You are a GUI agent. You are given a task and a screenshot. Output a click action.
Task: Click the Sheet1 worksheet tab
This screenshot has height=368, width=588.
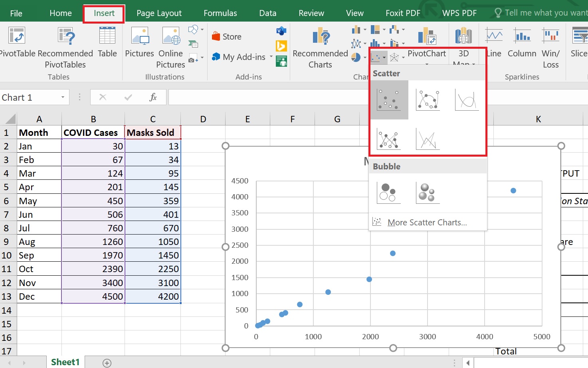point(65,362)
